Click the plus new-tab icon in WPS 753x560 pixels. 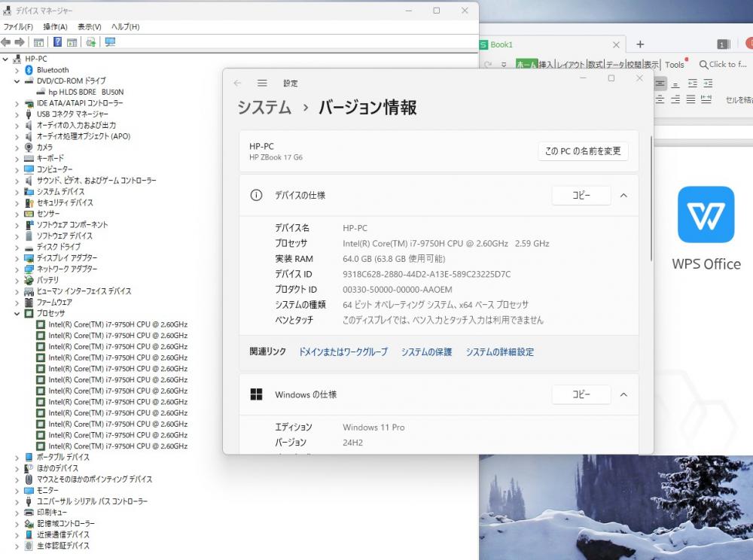click(640, 44)
